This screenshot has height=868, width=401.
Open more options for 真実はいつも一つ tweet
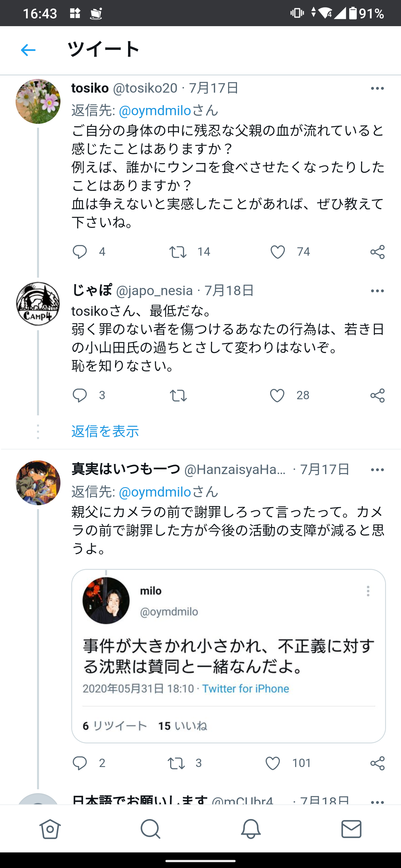(x=377, y=470)
